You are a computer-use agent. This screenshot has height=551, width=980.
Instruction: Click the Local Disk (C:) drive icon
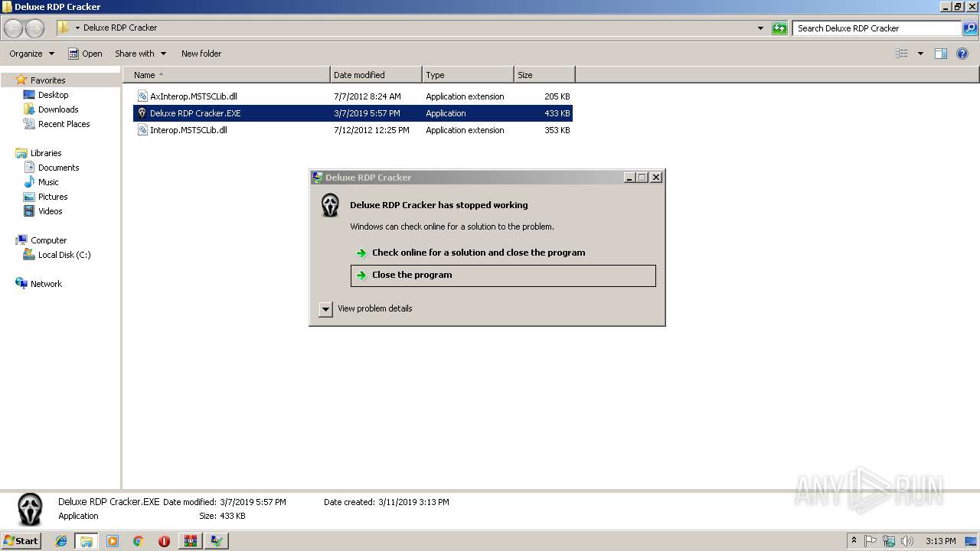coord(29,255)
